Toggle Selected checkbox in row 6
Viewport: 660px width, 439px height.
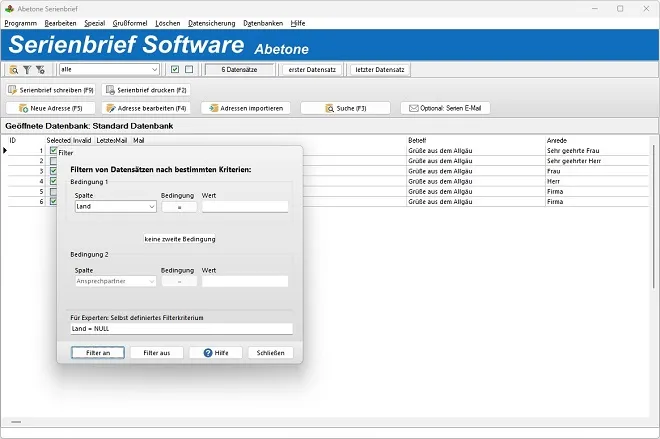click(x=53, y=202)
